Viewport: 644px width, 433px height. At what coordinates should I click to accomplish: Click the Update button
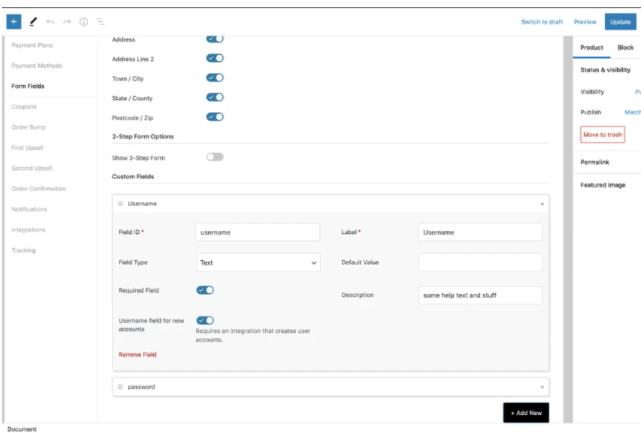(619, 21)
